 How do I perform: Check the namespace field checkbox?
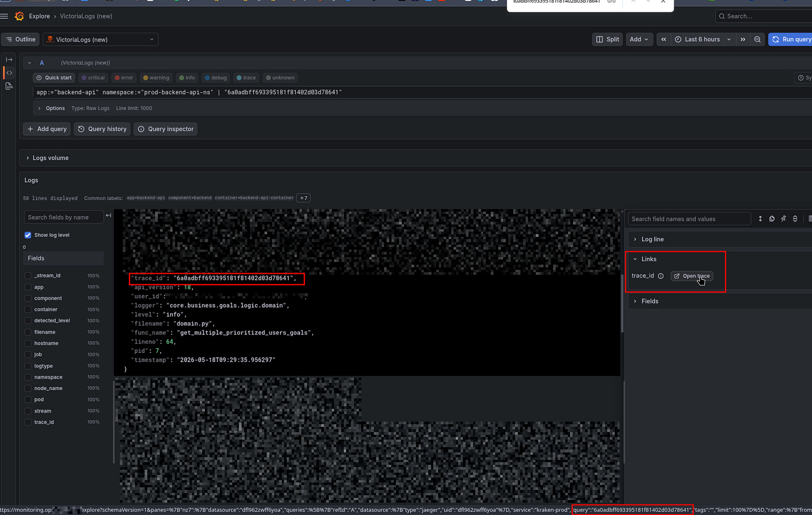coord(28,377)
